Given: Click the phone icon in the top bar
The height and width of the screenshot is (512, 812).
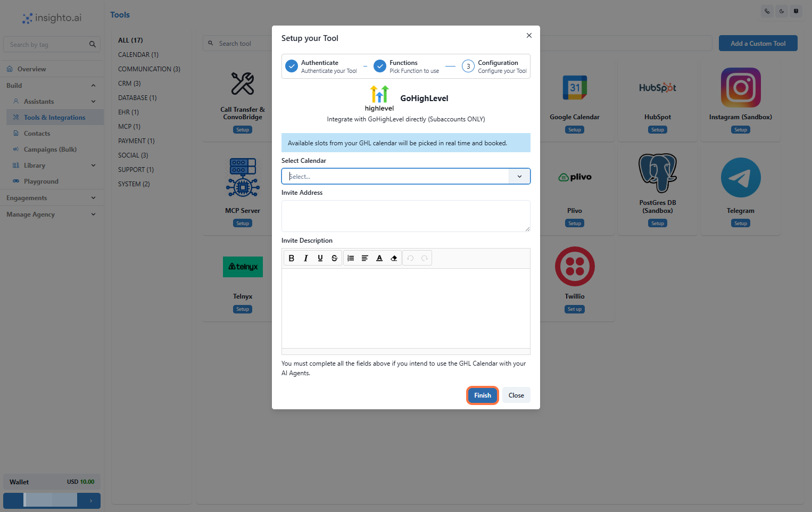Looking at the screenshot, I should 767,11.
